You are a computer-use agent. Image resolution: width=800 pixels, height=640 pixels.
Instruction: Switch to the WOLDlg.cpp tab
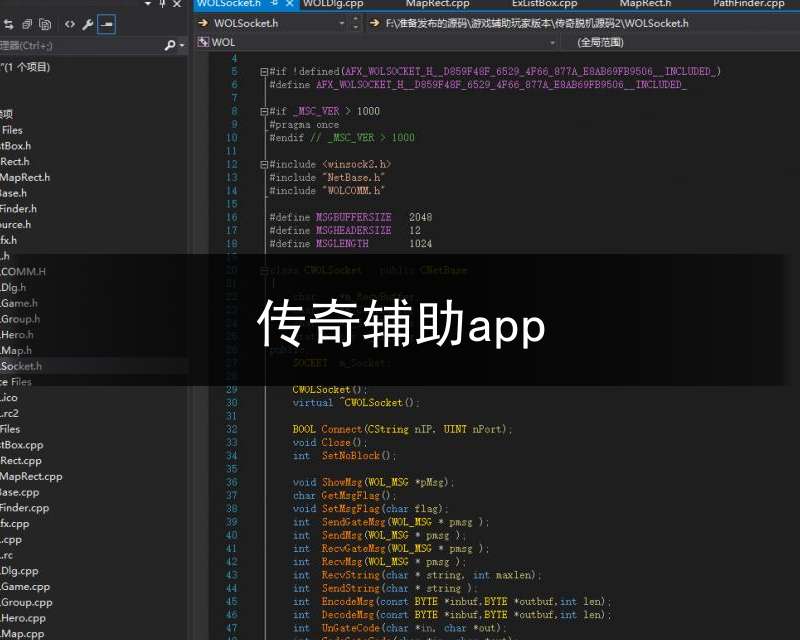click(333, 4)
